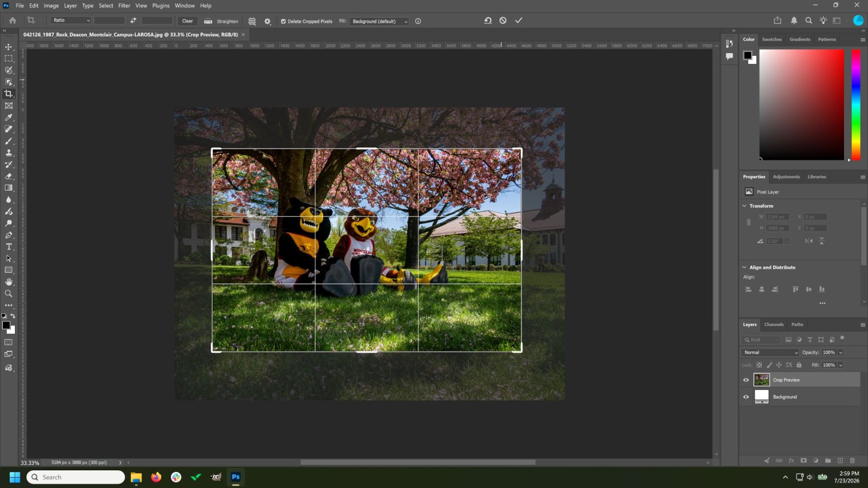Image resolution: width=868 pixels, height=488 pixels.
Task: Click the taskbar Search box
Action: click(x=75, y=477)
